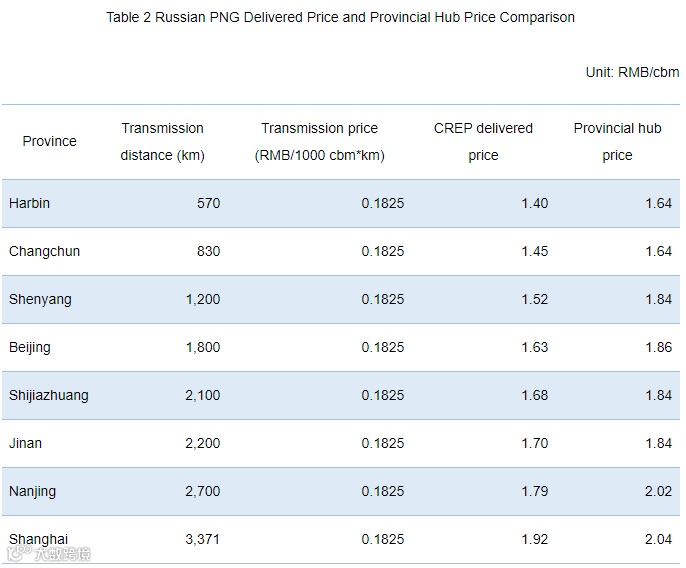Screen dimensions: 686x568
Task: Click the 'CREP delivered price' column header
Action: pyautogui.click(x=483, y=141)
